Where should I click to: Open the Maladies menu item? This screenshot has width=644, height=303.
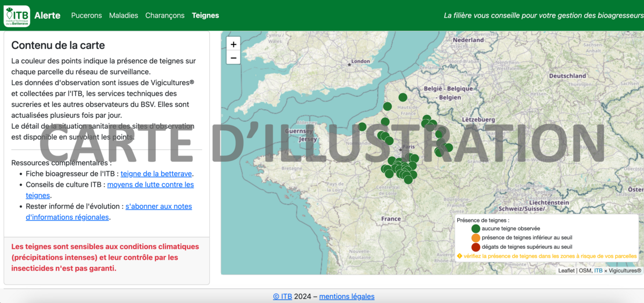pyautogui.click(x=123, y=16)
